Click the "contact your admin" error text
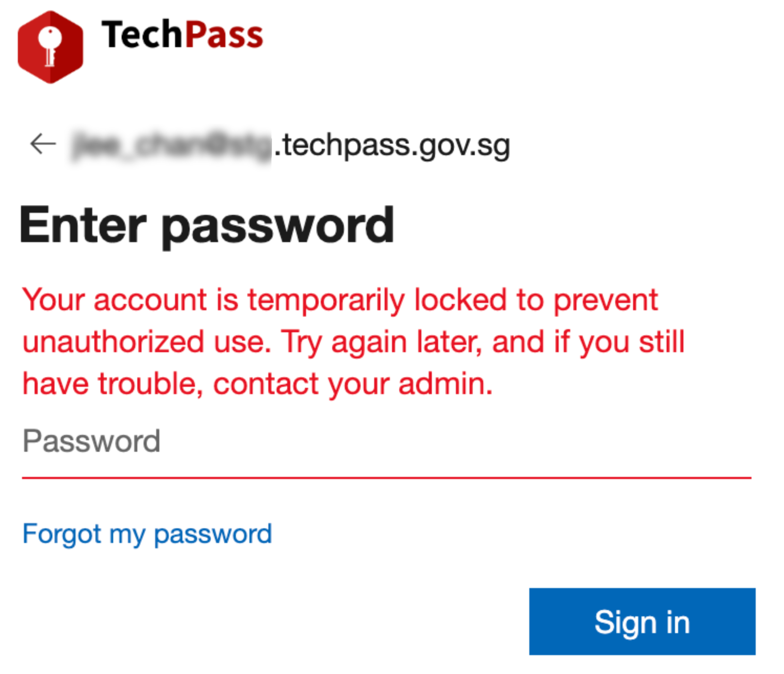Image resolution: width=784 pixels, height=674 pixels. (x=353, y=384)
